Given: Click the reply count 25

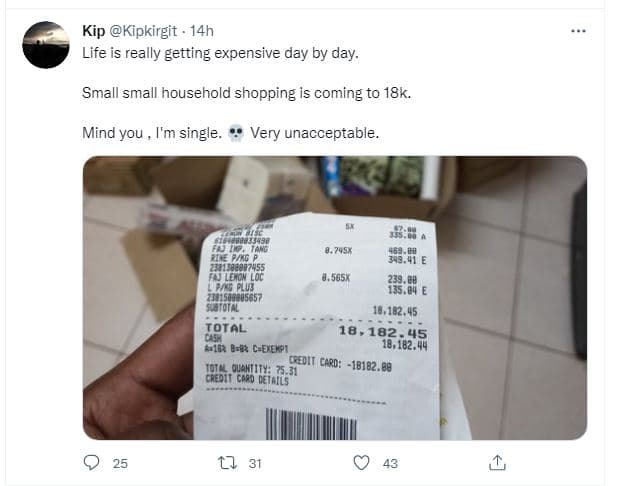Looking at the screenshot, I should (120, 463).
